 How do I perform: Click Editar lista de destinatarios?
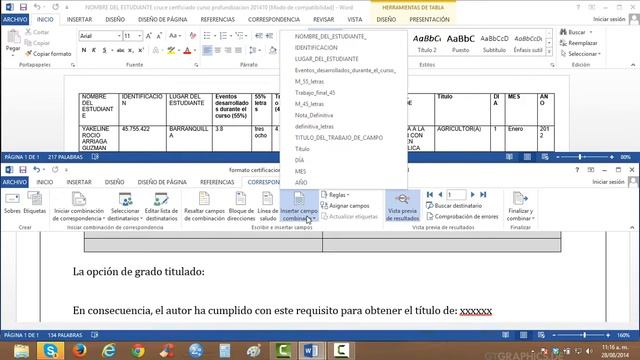162,207
